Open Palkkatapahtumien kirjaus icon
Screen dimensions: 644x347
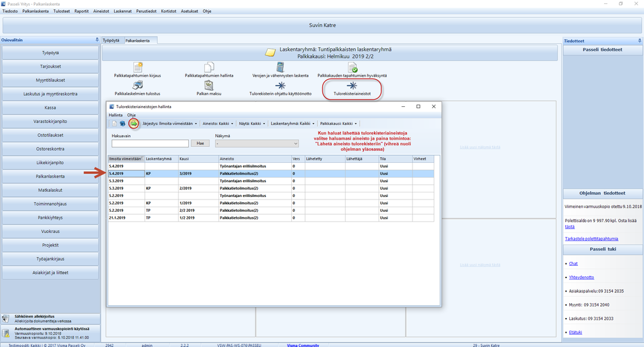pos(138,67)
